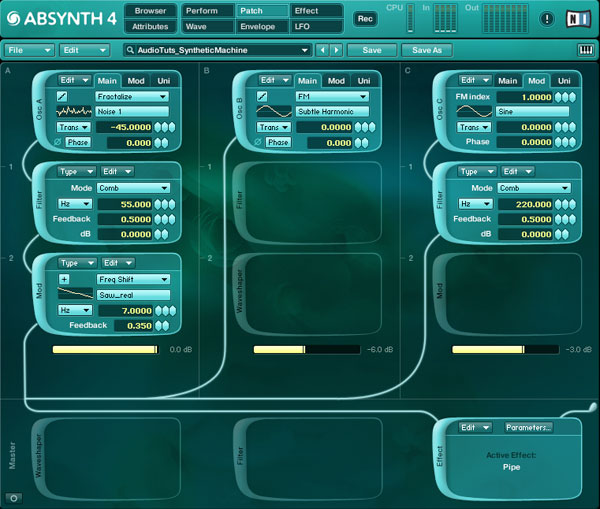This screenshot has width=600, height=509.
Task: Switch to the Browser page
Action: 150,11
